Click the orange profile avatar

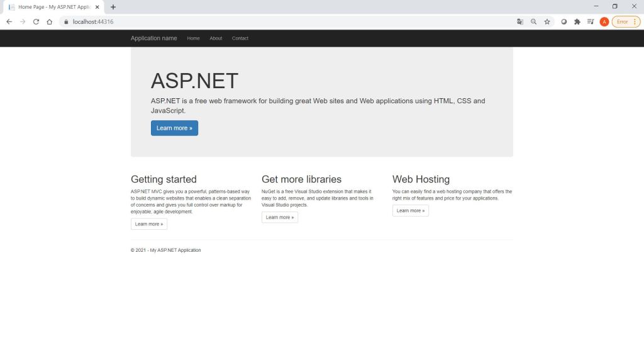point(604,21)
